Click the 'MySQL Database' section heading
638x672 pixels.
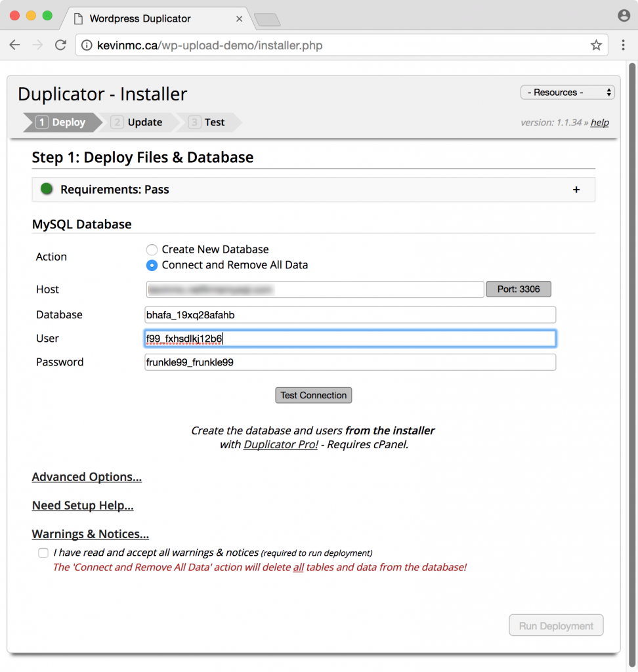pyautogui.click(x=82, y=224)
